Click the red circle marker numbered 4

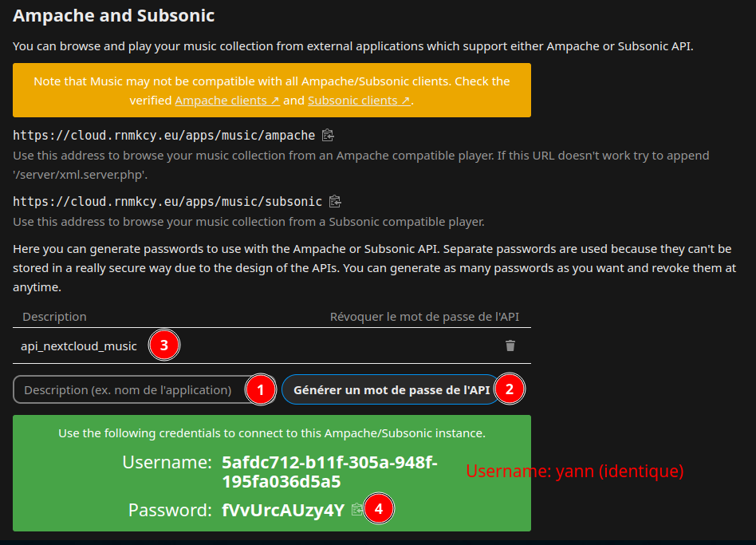[x=379, y=509]
